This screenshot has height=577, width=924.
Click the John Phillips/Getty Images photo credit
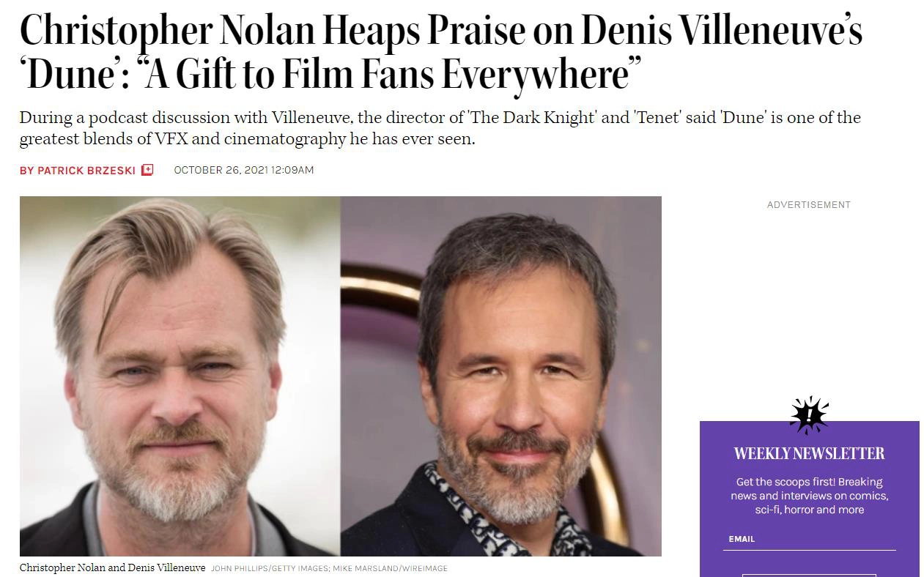[269, 568]
